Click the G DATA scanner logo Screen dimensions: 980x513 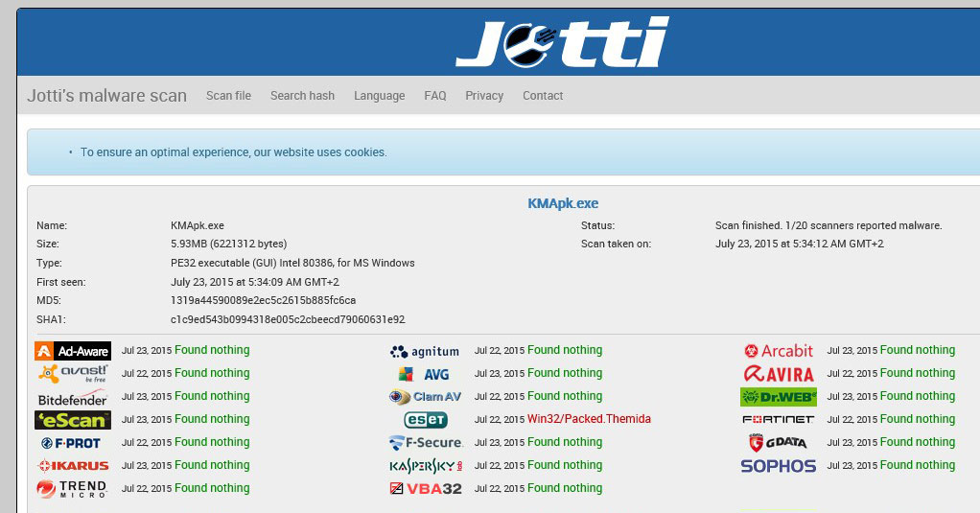click(778, 443)
